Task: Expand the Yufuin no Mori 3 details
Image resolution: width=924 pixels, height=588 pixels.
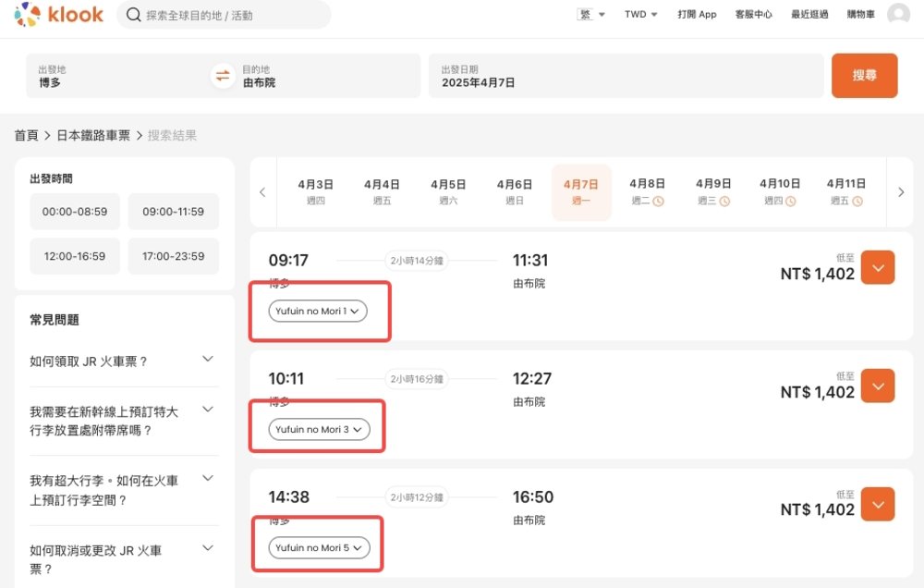Action: point(320,429)
